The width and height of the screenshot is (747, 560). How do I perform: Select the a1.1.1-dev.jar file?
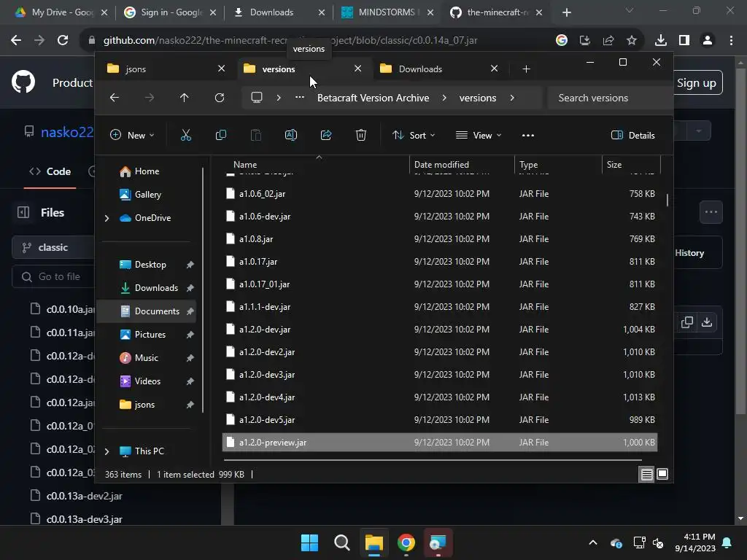click(440, 307)
